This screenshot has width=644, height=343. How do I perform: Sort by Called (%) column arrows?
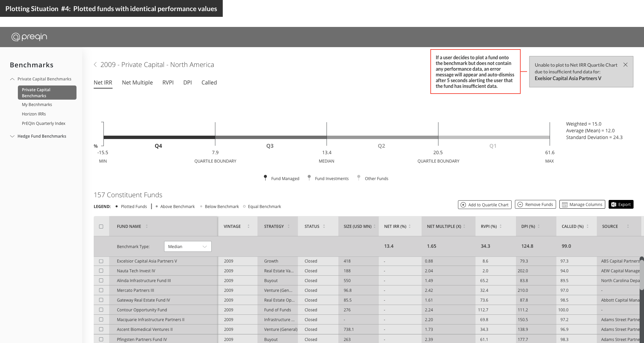587,226
